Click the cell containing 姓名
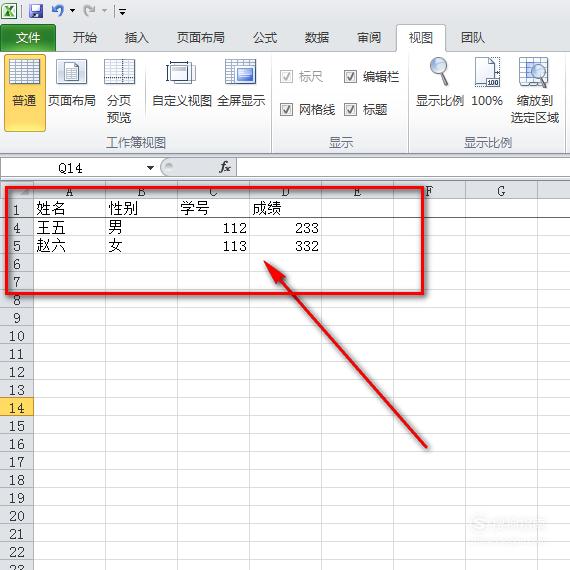 [69, 209]
